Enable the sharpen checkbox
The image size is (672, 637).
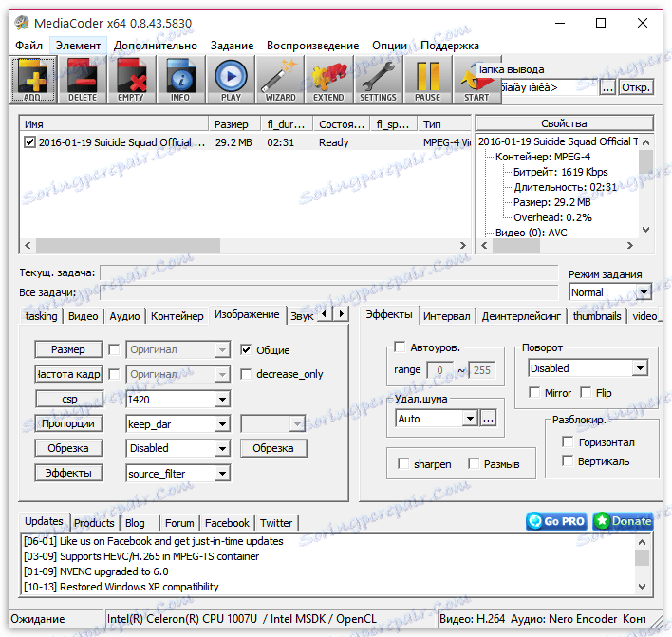tap(403, 464)
